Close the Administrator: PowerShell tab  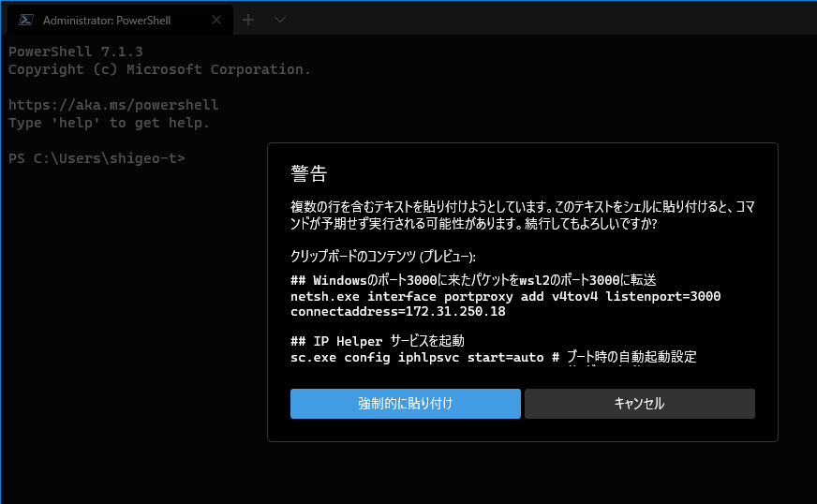coord(216,20)
